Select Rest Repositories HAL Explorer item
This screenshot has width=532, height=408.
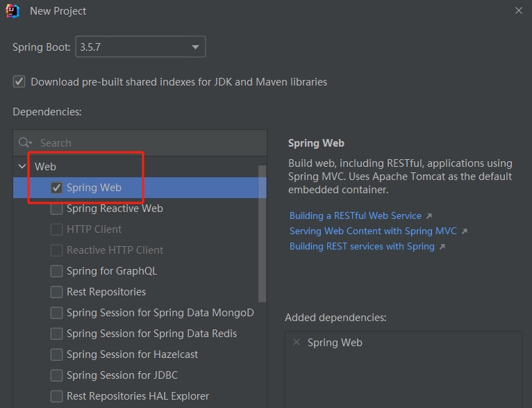138,396
